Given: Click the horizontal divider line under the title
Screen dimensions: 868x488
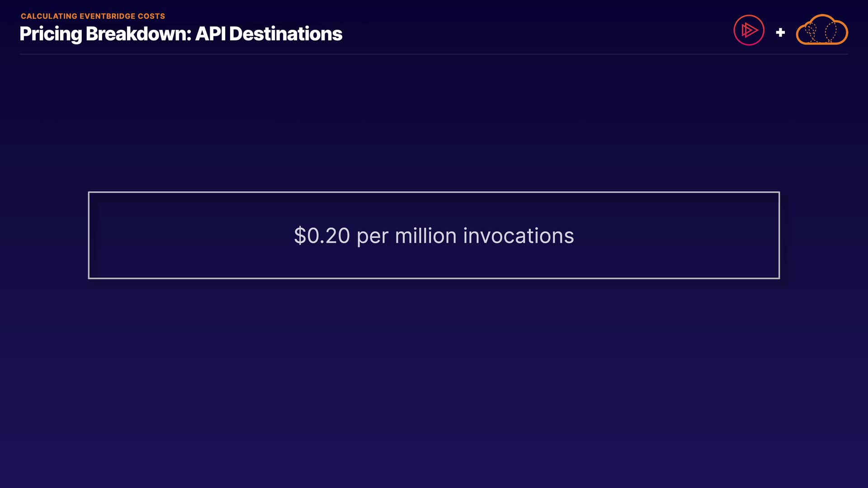Looking at the screenshot, I should click(x=434, y=54).
